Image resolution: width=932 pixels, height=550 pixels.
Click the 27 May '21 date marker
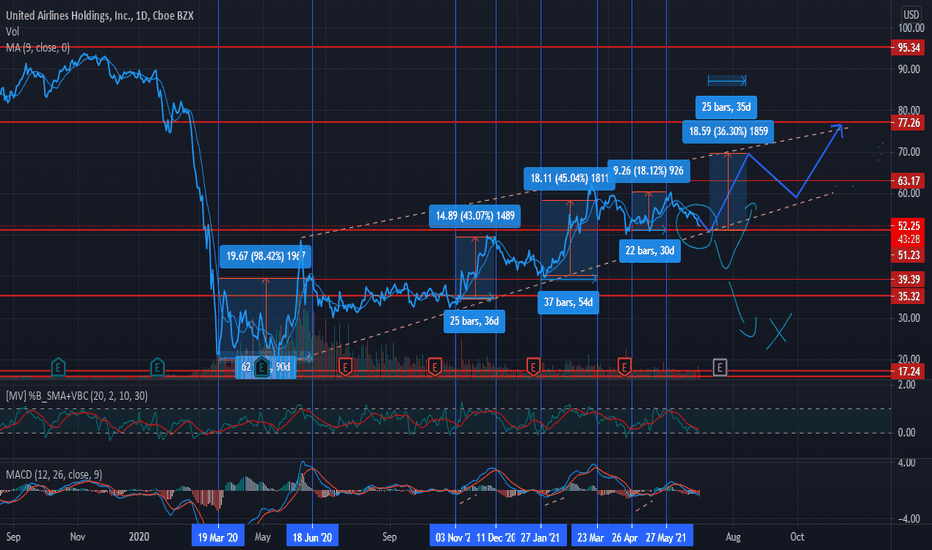tap(666, 537)
